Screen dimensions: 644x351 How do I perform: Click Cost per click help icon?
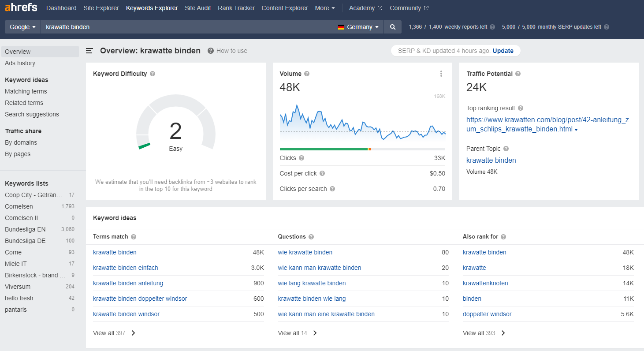pyautogui.click(x=322, y=173)
